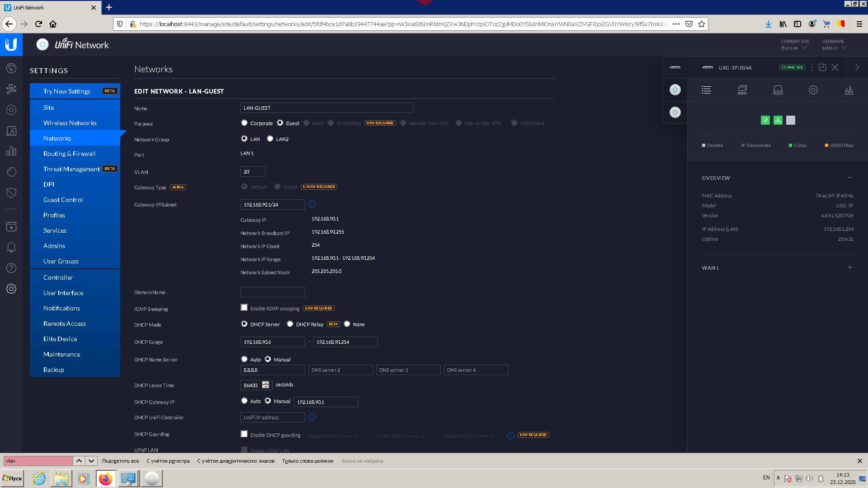This screenshot has width=868, height=488.
Task: Set DHCP Mode to None
Action: point(347,324)
